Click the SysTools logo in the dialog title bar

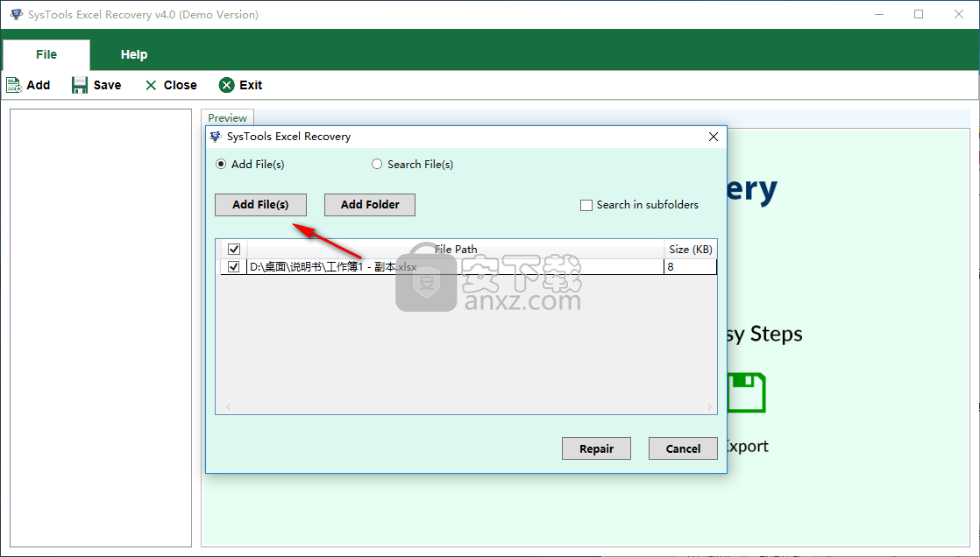click(x=216, y=136)
